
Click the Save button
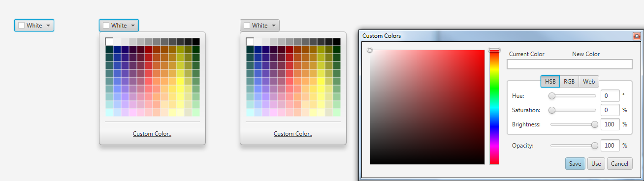(x=575, y=164)
